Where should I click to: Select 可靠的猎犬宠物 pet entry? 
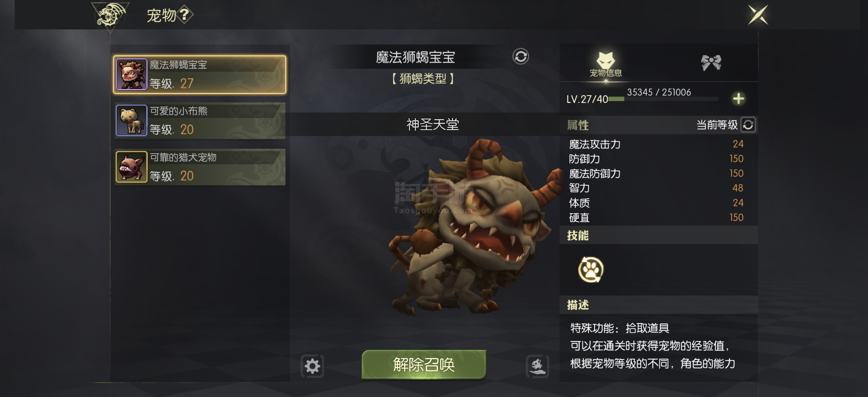tap(200, 167)
